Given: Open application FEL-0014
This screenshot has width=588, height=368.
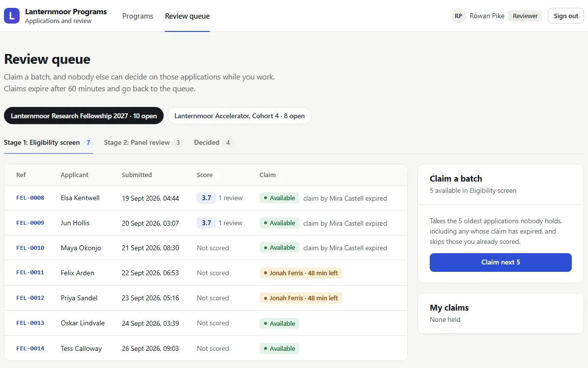Looking at the screenshot, I should (30, 348).
